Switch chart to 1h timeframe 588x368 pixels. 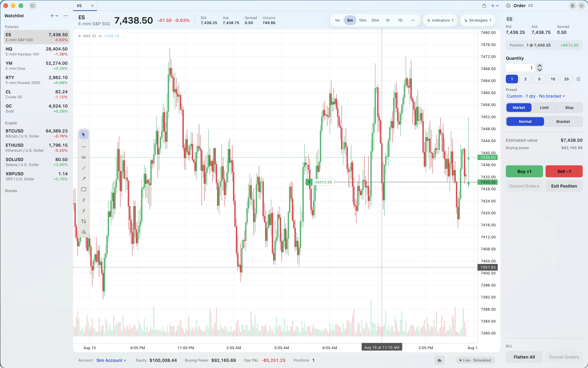click(387, 20)
